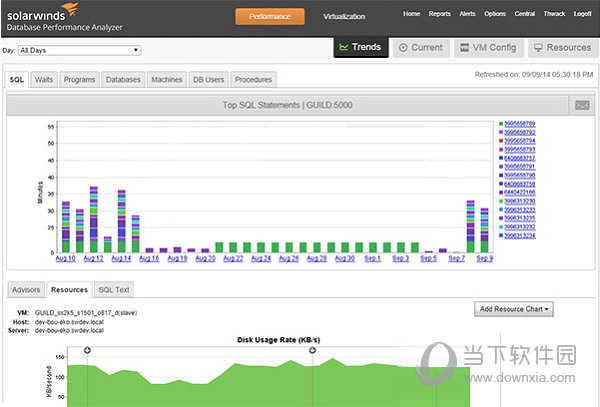Image resolution: width=600 pixels, height=407 pixels.
Task: Open Alerts in the top navigation
Action: (x=467, y=14)
